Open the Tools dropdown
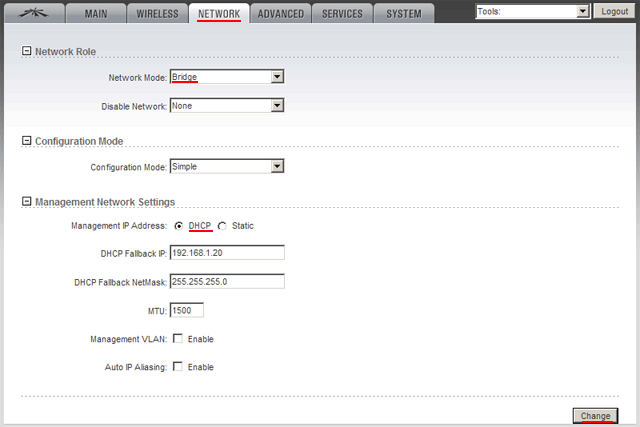This screenshot has height=427, width=640. click(533, 11)
